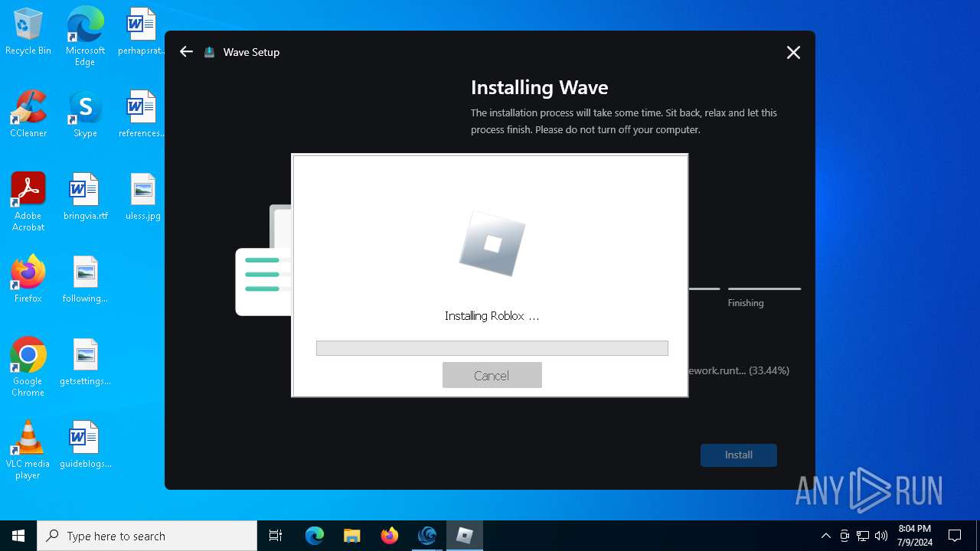Screen dimensions: 980x551
Task: Click the Roblox logo in installer dialog
Action: [492, 243]
